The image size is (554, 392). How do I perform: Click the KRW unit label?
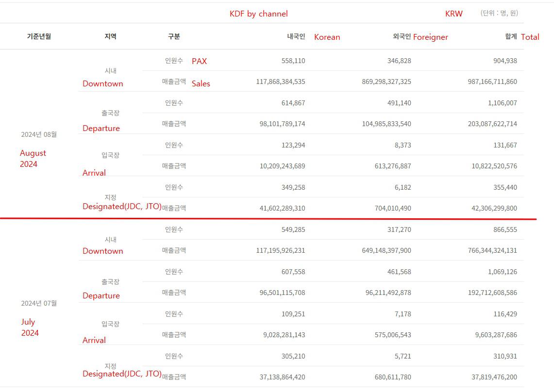pyautogui.click(x=453, y=14)
